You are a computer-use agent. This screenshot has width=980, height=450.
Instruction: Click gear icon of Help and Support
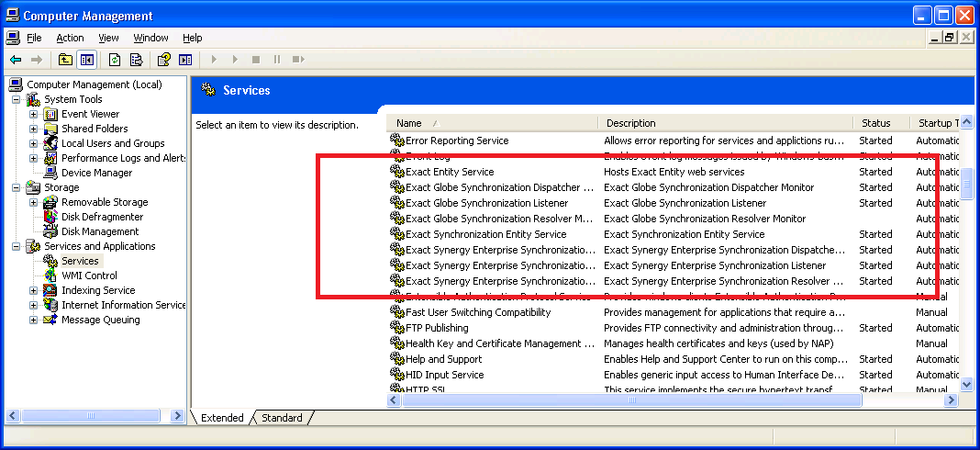click(x=397, y=359)
